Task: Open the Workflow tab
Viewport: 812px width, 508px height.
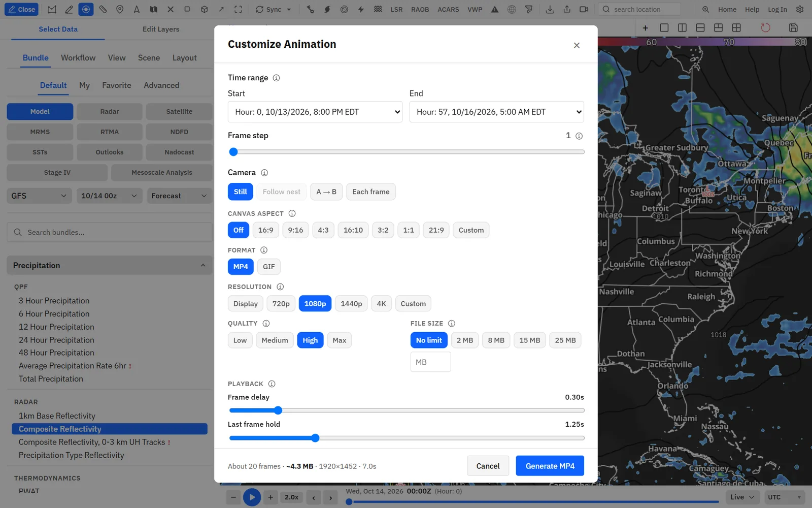Action: (78, 58)
